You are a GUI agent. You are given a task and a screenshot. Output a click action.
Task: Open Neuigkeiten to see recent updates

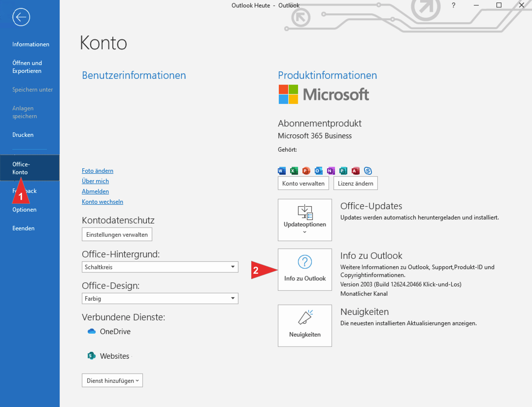click(304, 325)
